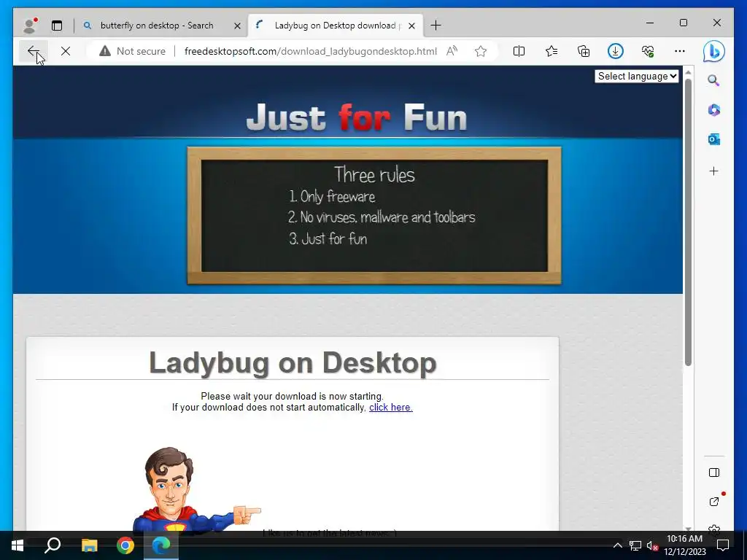Switch to the butterfly on desktop Search tab

[x=157, y=26]
